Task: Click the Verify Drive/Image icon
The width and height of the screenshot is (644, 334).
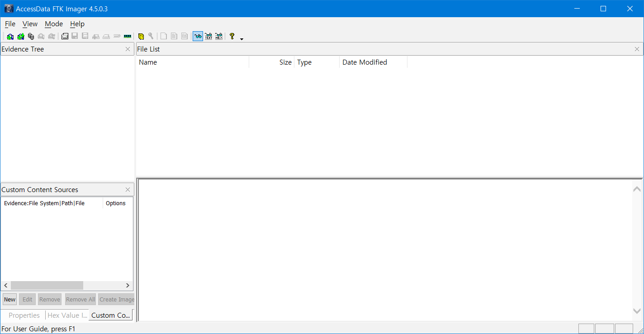Action: [117, 37]
